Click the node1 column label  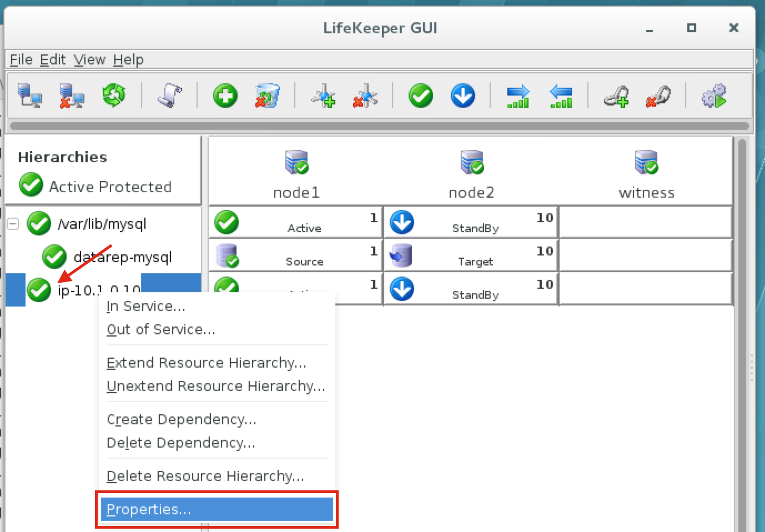296,193
